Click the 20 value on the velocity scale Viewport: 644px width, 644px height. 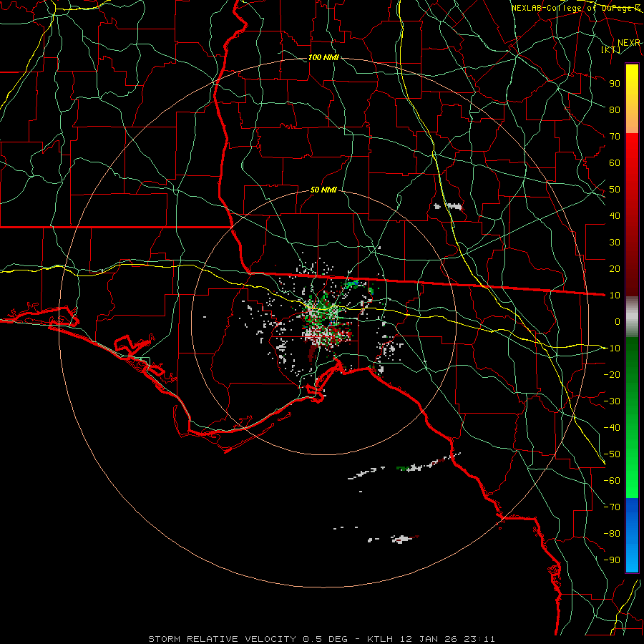[x=615, y=269]
